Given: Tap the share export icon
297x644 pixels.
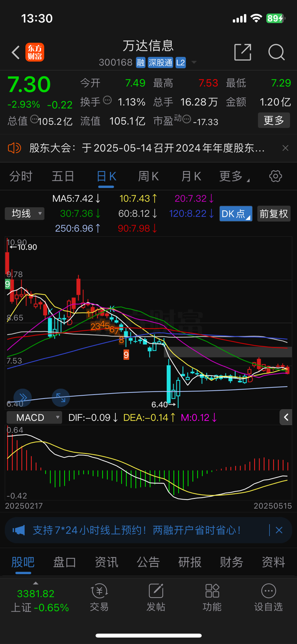Looking at the screenshot, I should click(243, 52).
